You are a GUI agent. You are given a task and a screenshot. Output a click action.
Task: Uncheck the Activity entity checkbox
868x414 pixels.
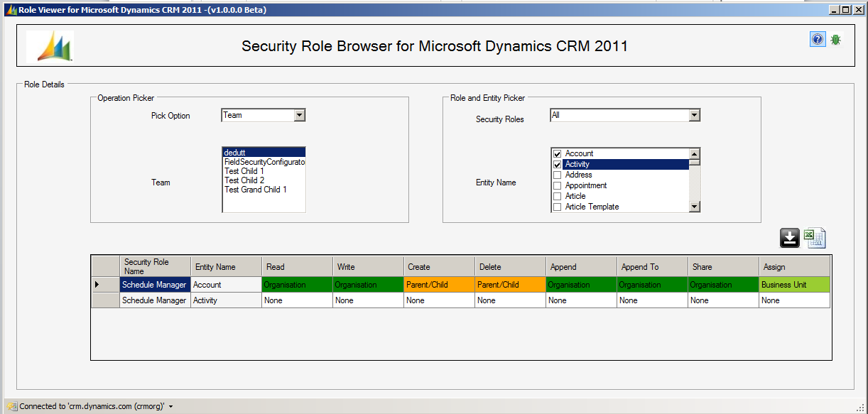coord(558,164)
